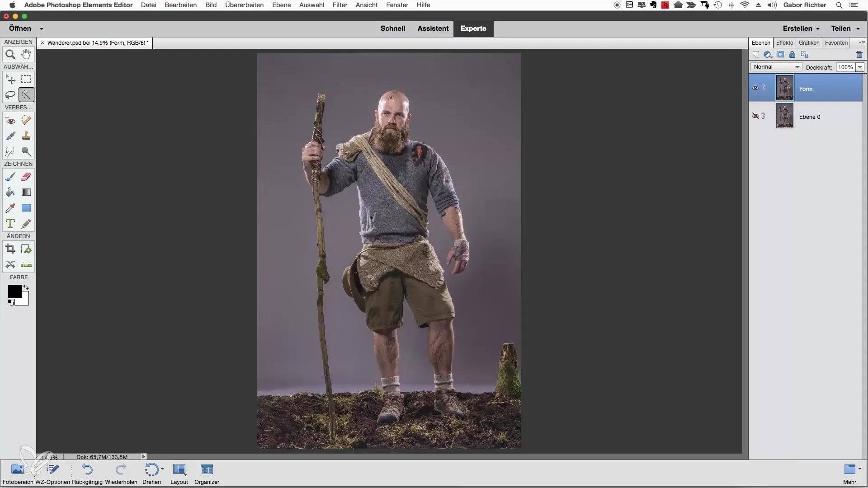This screenshot has width=868, height=488.
Task: Activate the Clone Stamp tool
Action: pos(26,136)
